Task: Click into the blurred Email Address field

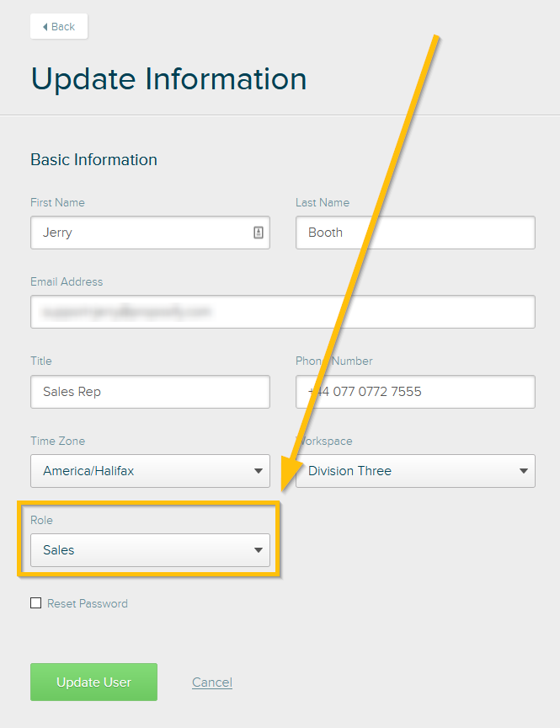Action: tap(283, 312)
